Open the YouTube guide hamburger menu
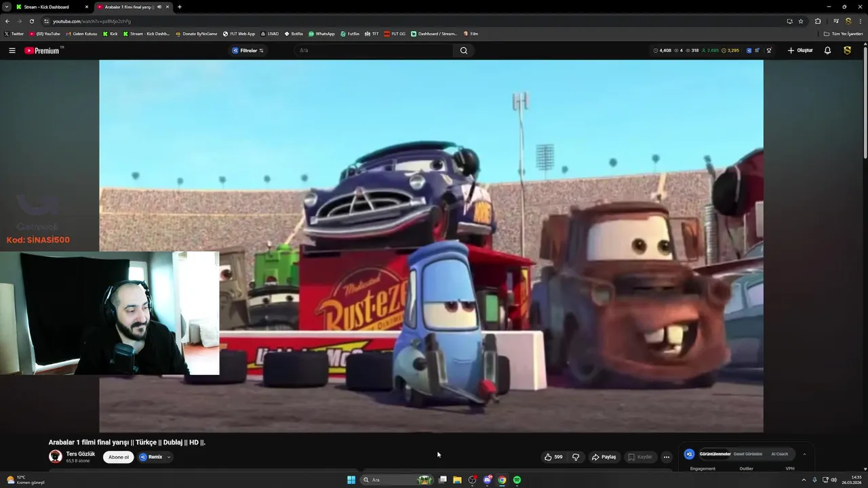Image resolution: width=868 pixels, height=488 pixels. [12, 50]
